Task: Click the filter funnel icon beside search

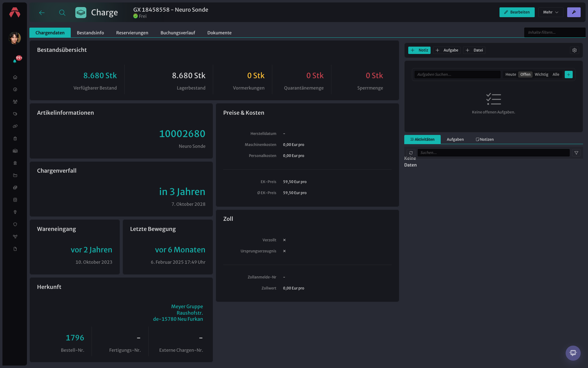Action: click(x=576, y=153)
